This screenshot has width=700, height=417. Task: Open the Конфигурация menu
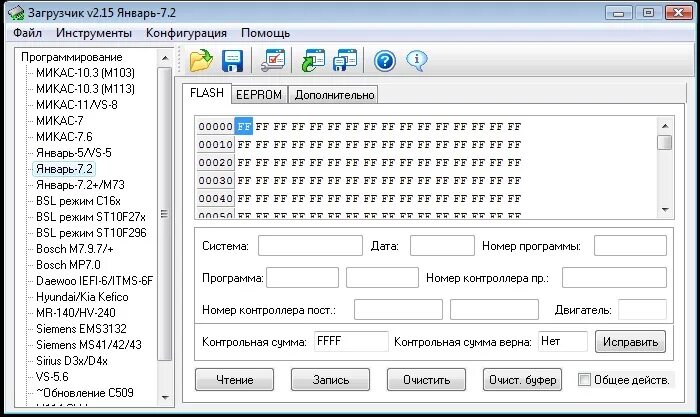(186, 33)
